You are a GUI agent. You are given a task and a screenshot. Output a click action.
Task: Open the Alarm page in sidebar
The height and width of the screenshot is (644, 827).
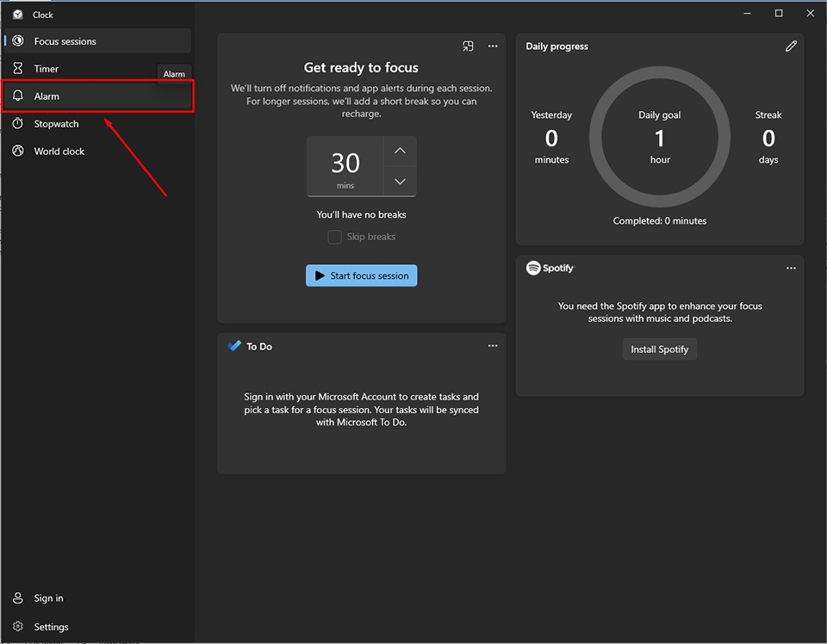98,96
